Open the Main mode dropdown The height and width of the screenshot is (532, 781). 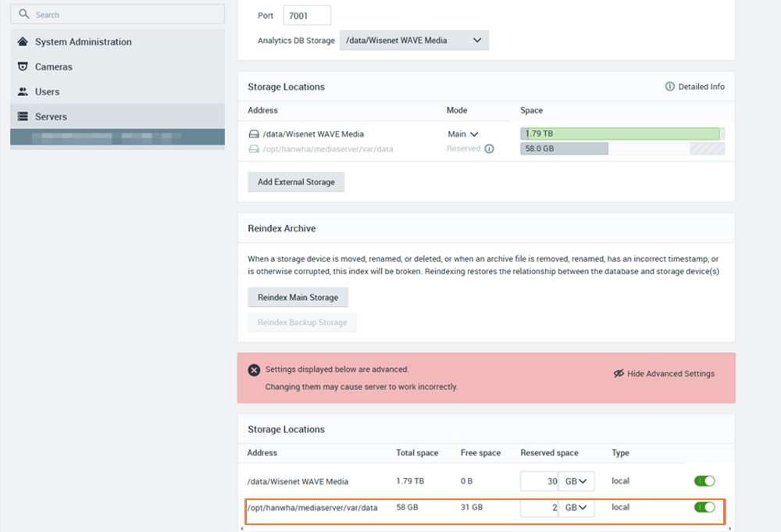click(462, 134)
